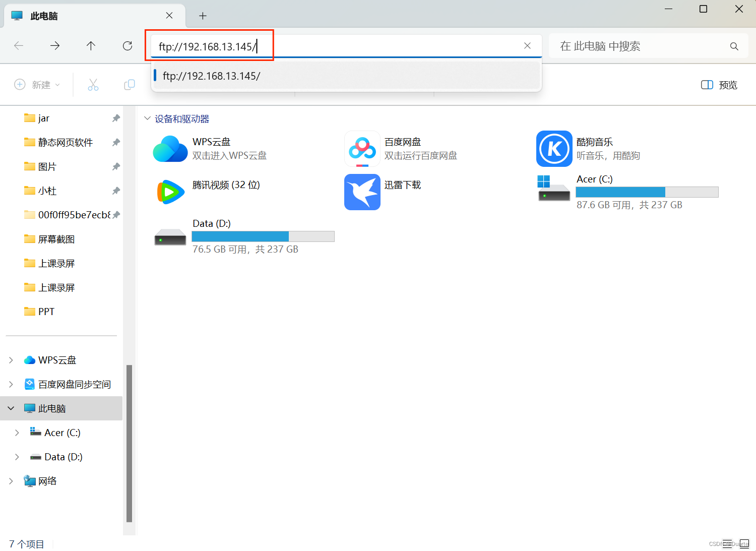
Task: Expand the 网络 tree node
Action: (11, 481)
